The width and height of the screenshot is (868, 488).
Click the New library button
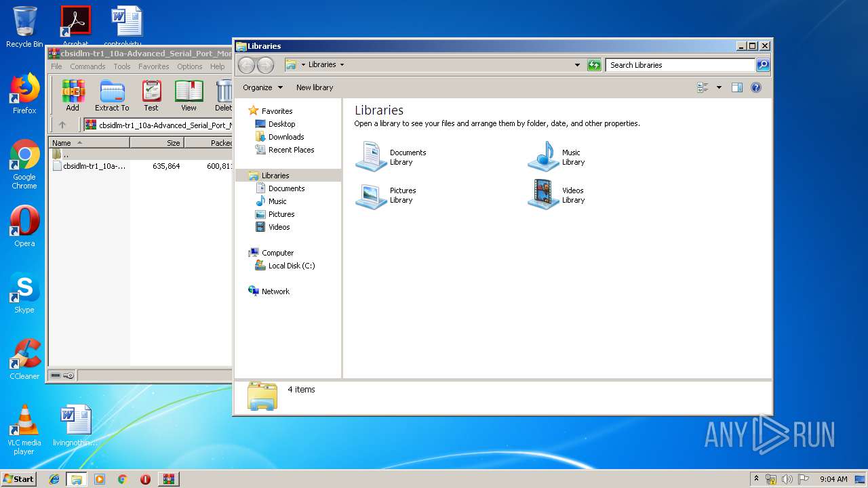point(315,87)
